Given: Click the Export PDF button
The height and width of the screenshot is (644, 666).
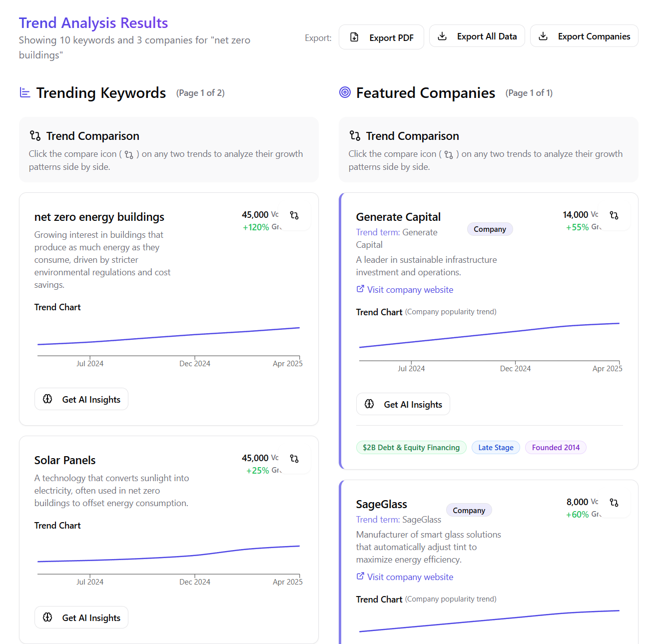Looking at the screenshot, I should point(381,37).
